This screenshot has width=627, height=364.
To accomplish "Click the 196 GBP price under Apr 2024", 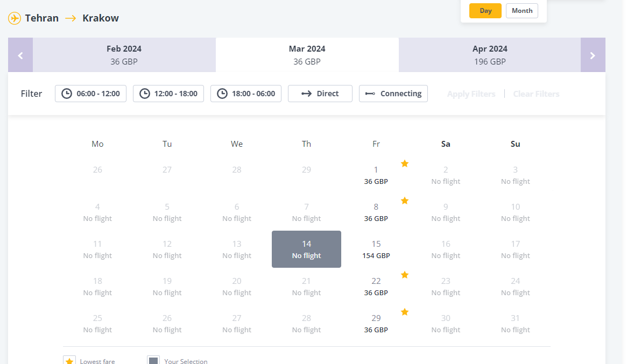I will click(x=490, y=61).
